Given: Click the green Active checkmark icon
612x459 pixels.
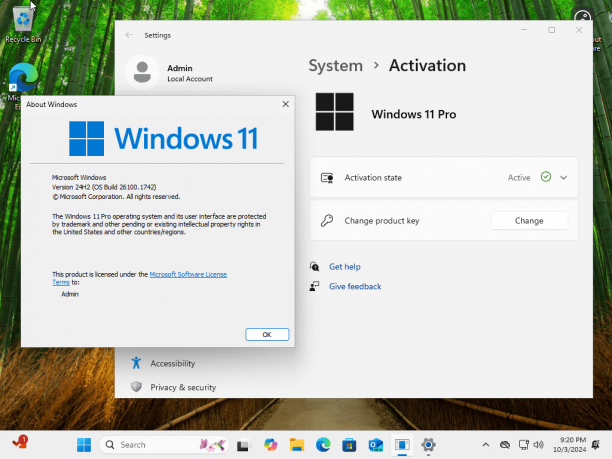Looking at the screenshot, I should (546, 177).
